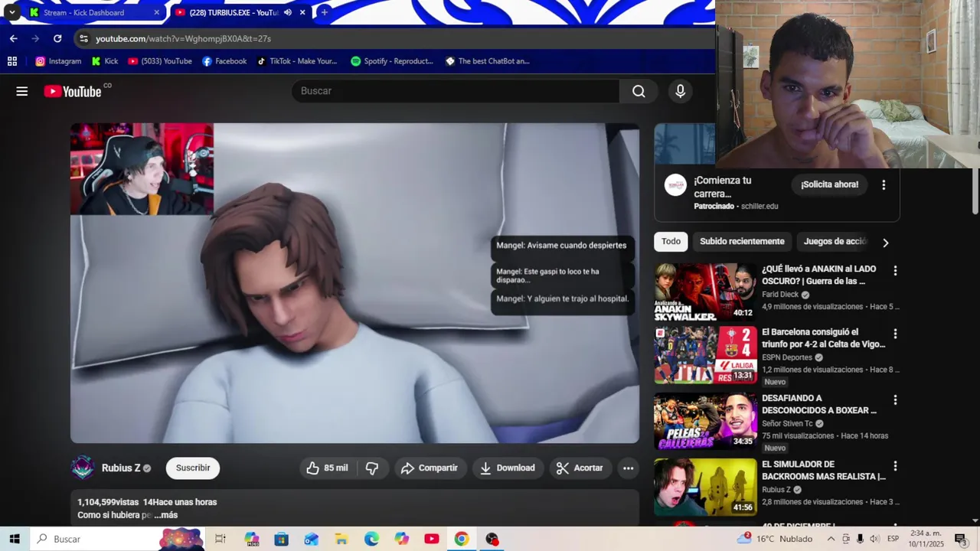The width and height of the screenshot is (980, 551).
Task: Open the ANAKIN SKYWALKER video thumbnail
Action: click(x=705, y=292)
